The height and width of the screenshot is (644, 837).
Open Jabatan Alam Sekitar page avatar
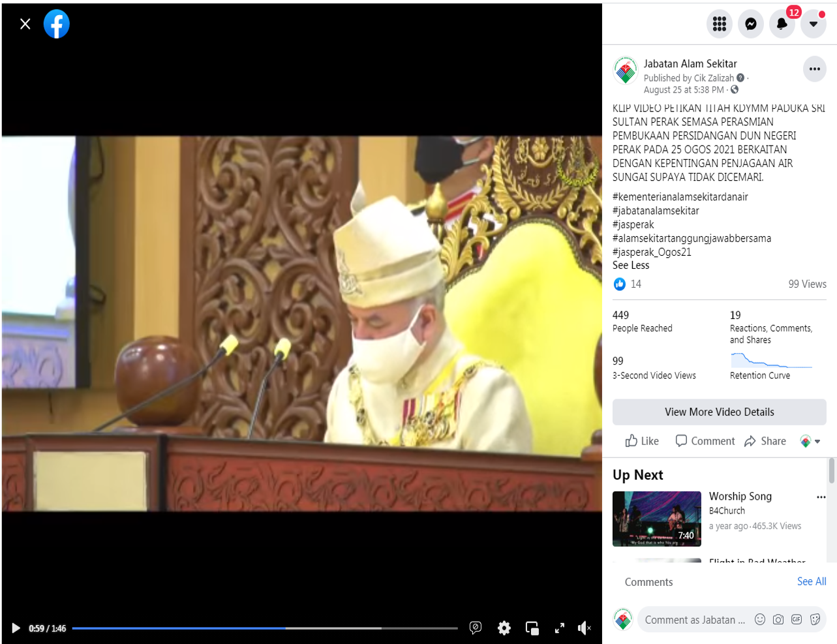pos(626,70)
